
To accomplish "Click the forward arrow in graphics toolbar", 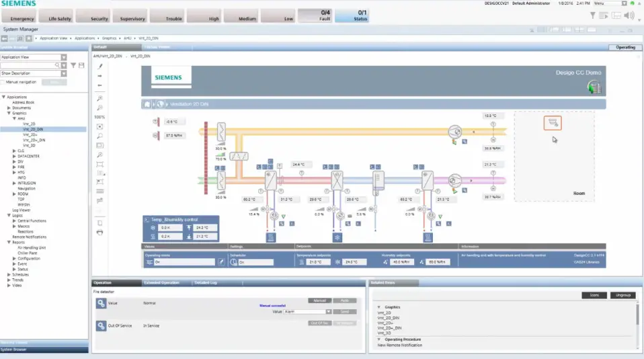I will coord(99,76).
